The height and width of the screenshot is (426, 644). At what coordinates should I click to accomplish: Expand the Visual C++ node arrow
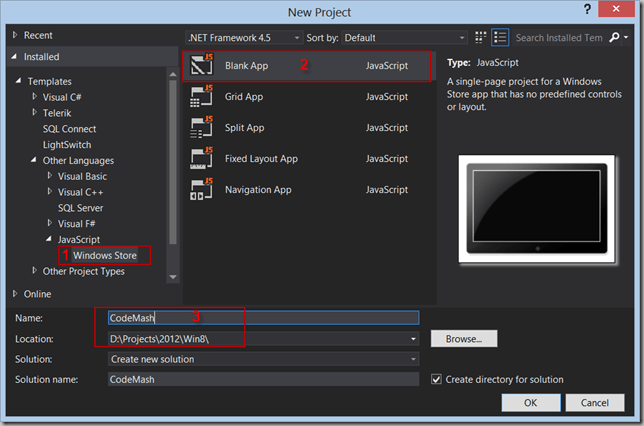tap(50, 191)
